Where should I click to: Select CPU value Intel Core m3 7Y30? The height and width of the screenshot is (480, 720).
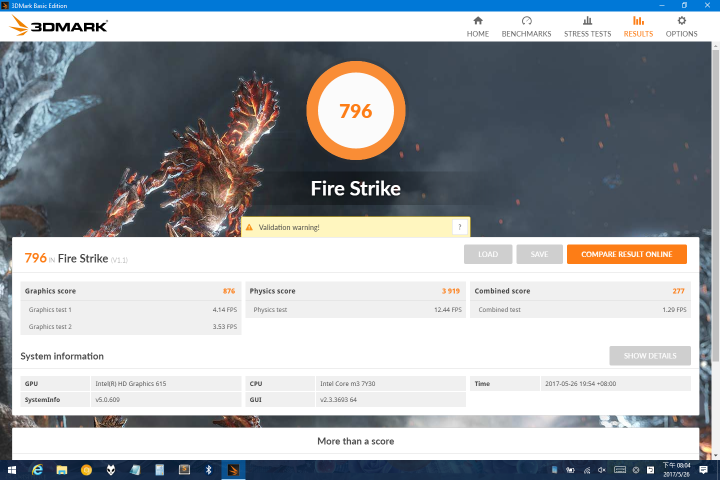coord(348,384)
